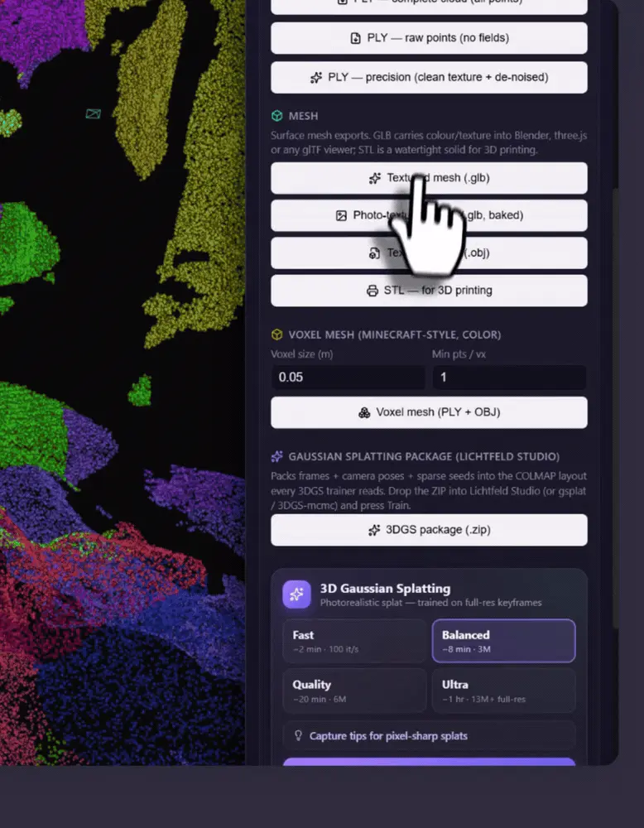644x828 pixels.
Task: Click the lightbulb icon beside Capture tips
Action: click(298, 735)
